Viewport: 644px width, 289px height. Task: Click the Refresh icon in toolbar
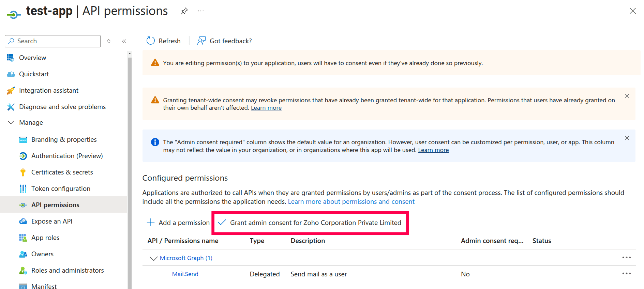pyautogui.click(x=151, y=41)
